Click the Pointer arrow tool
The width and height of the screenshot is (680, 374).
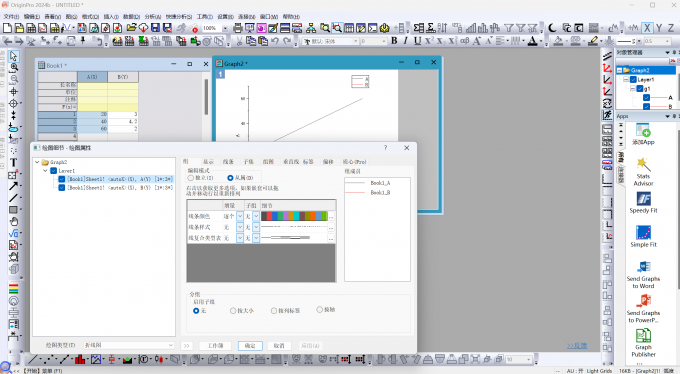click(13, 56)
